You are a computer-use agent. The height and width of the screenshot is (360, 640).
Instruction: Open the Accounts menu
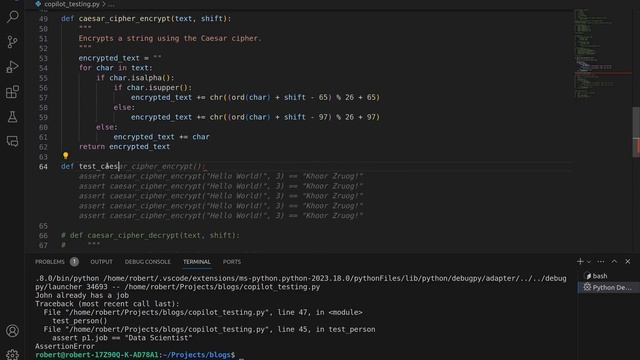tap(12, 331)
